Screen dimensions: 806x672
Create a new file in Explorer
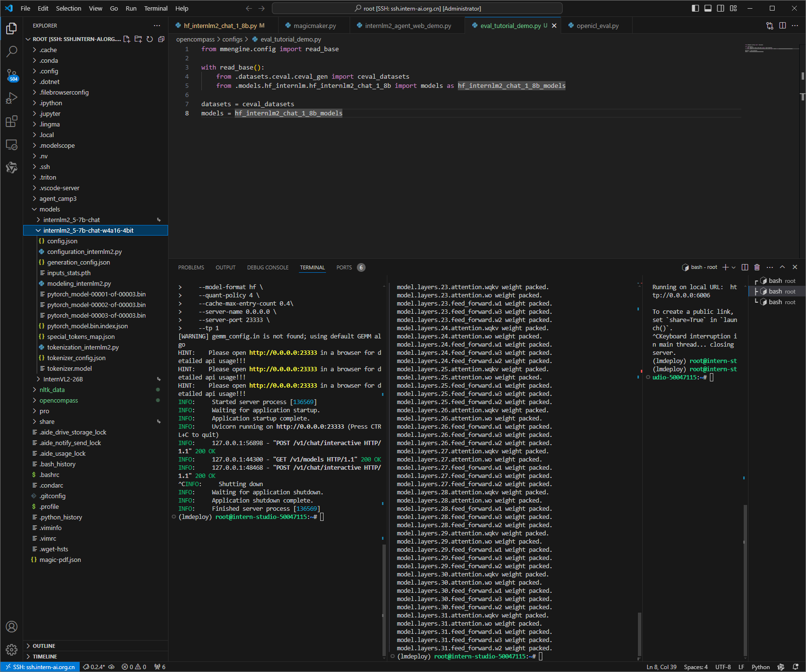pos(127,39)
